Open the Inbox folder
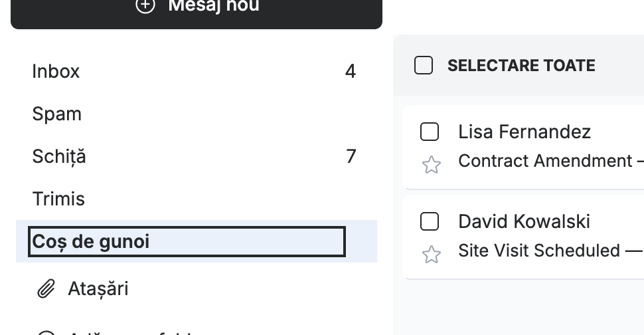 coord(197,71)
